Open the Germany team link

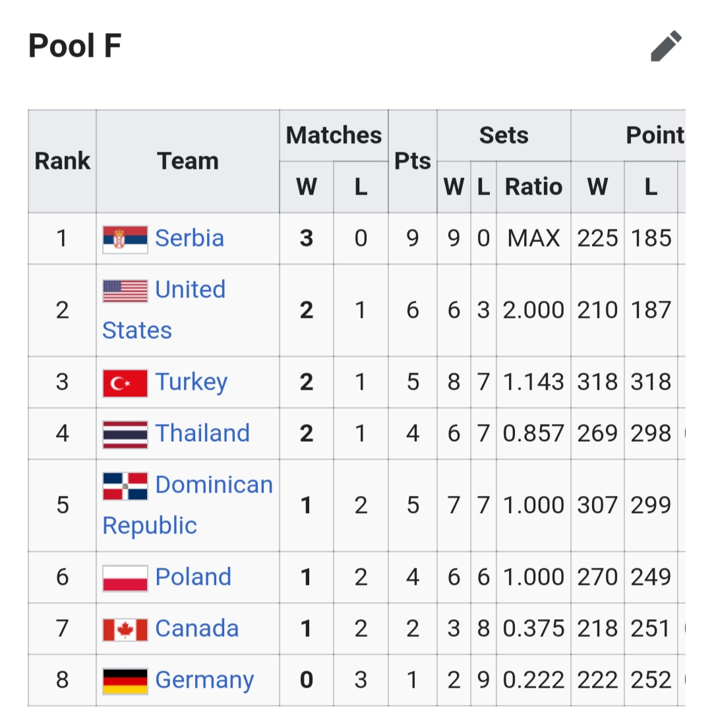[204, 680]
